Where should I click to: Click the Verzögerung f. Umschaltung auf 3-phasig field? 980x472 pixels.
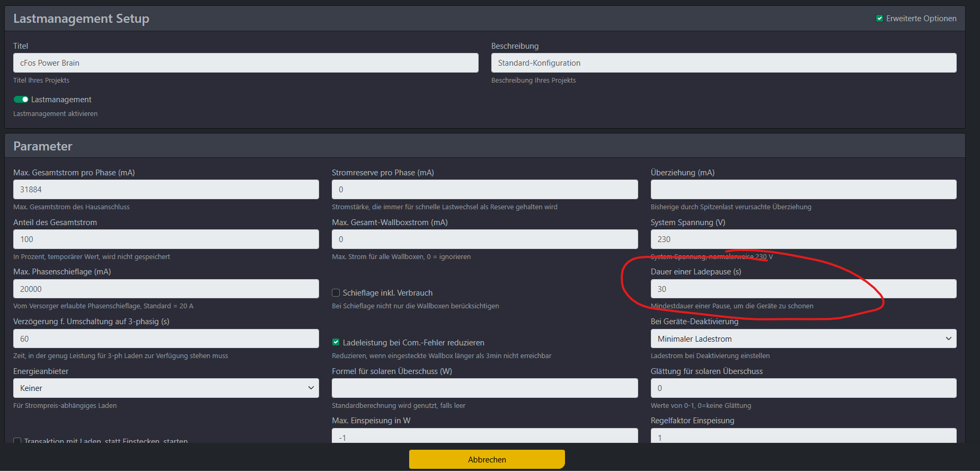166,339
